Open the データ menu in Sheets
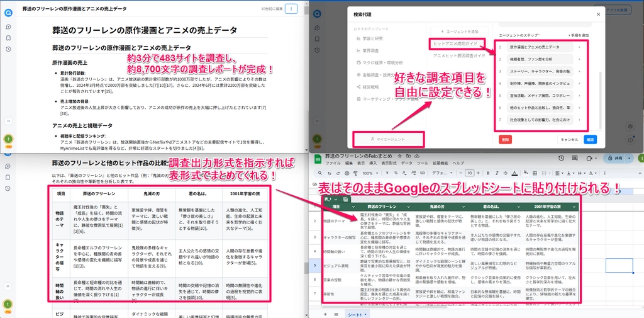Viewport: 644px width, 318px height. tap(407, 163)
